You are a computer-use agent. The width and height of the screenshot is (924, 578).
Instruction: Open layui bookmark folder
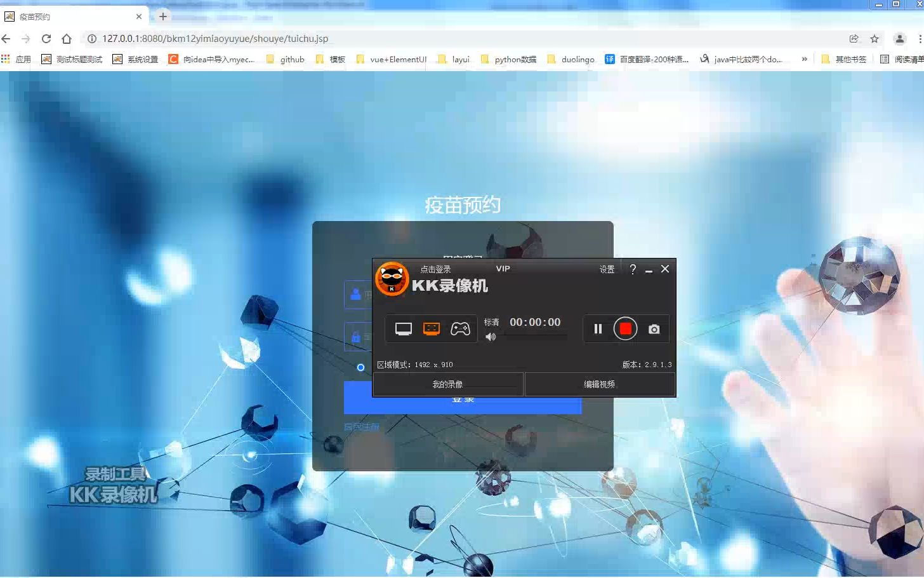[x=454, y=59]
